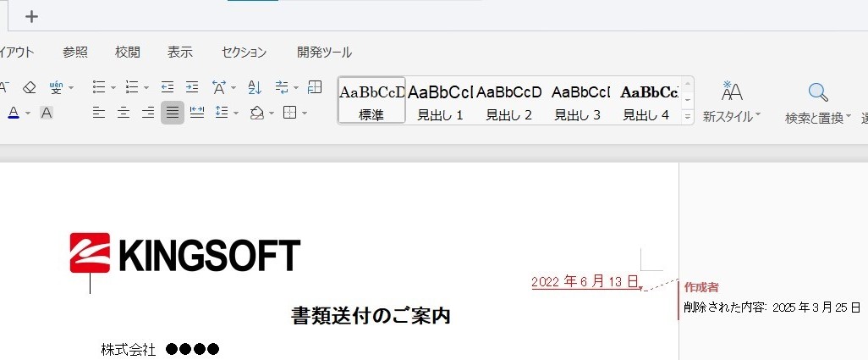Apply bulleted list formatting

[99, 87]
